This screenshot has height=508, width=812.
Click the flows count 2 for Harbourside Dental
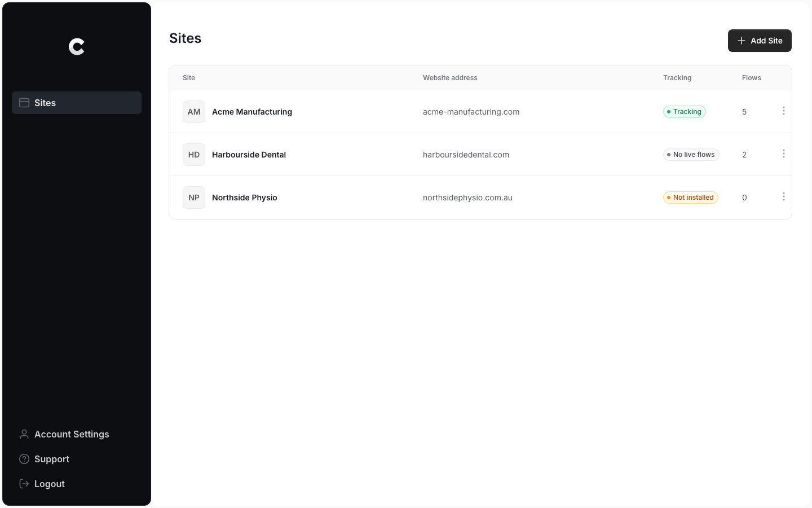pos(744,155)
